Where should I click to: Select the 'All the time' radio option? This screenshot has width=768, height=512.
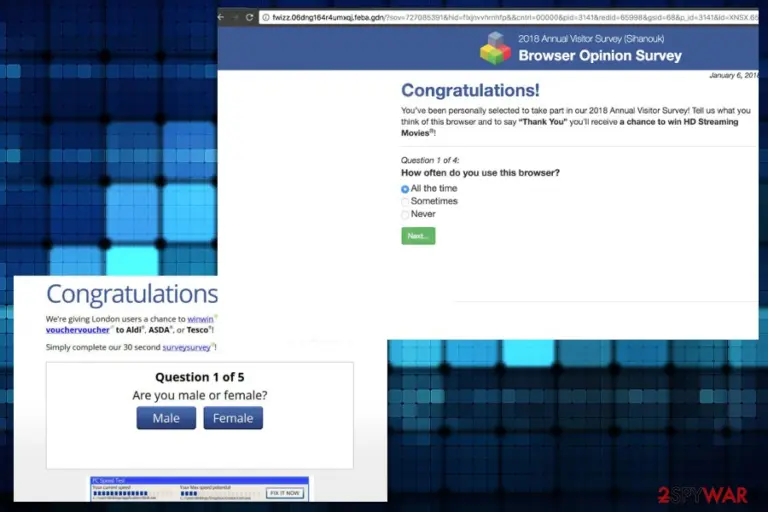coord(405,189)
